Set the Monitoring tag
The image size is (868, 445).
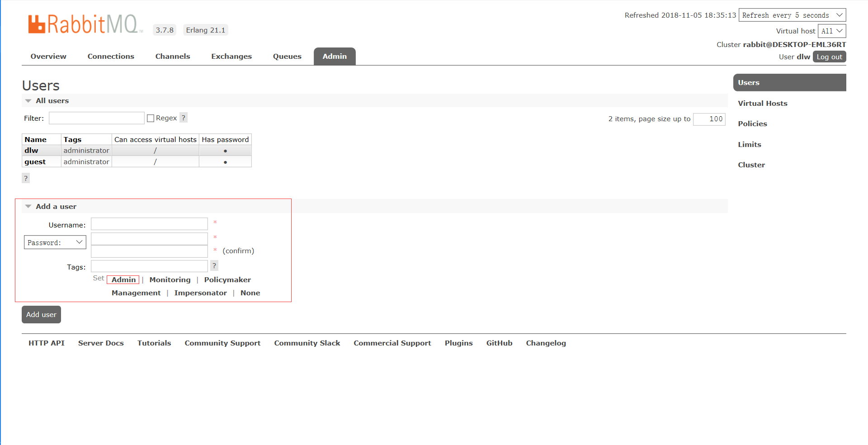click(170, 279)
